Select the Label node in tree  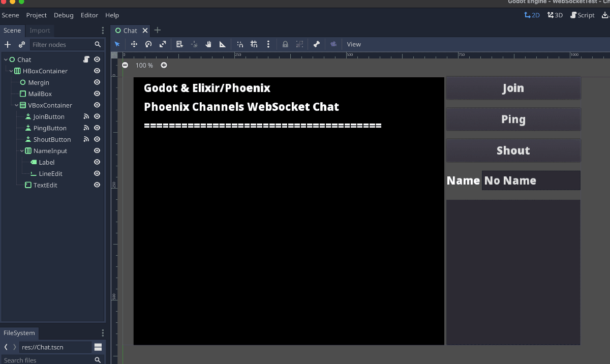click(x=47, y=162)
